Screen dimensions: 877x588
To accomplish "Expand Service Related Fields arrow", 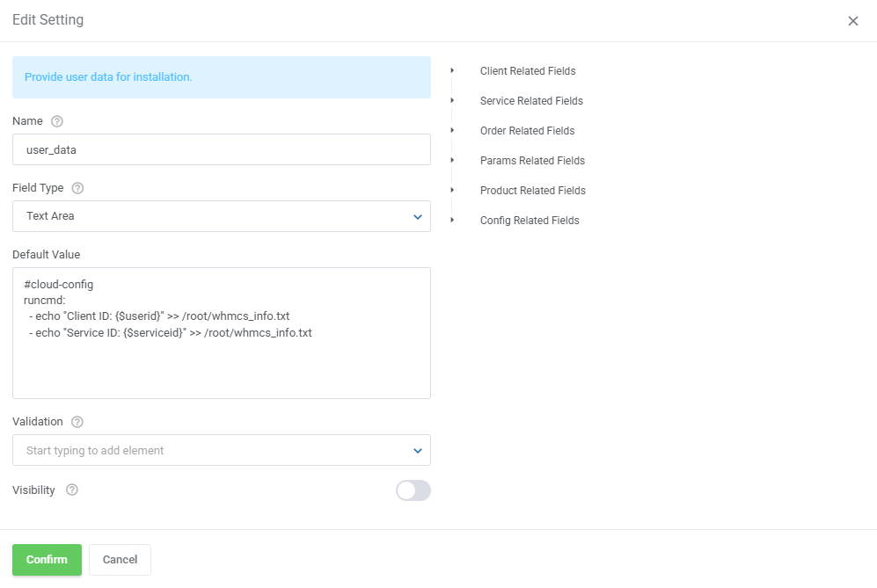I will click(452, 100).
